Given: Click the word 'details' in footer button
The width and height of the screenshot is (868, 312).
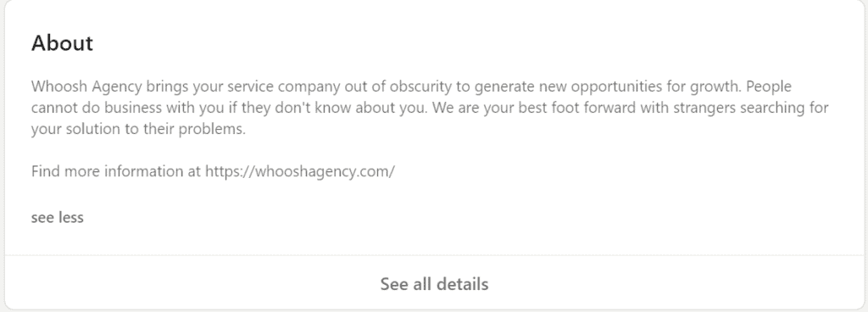Looking at the screenshot, I should (462, 284).
